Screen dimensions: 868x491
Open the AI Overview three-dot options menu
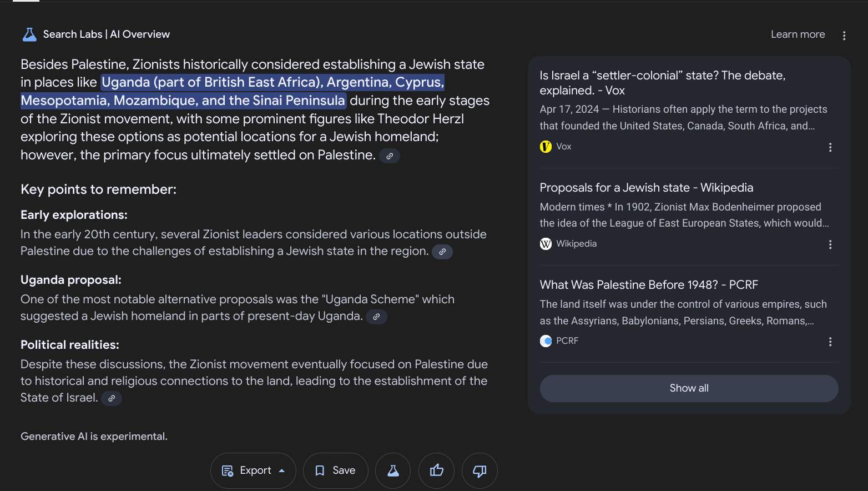coord(844,36)
